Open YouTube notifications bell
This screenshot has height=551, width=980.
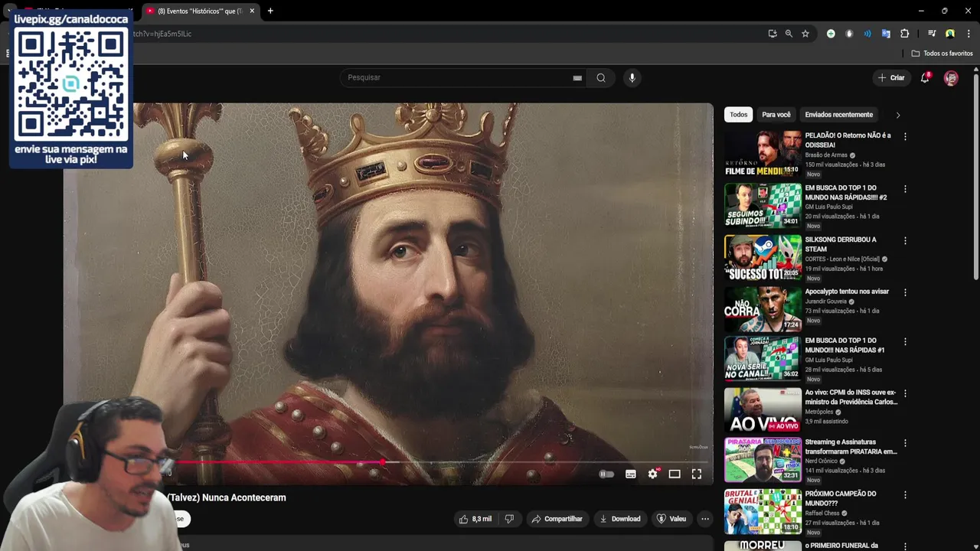click(x=925, y=77)
